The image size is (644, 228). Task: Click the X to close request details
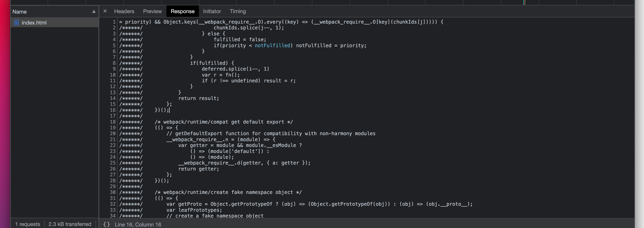click(x=105, y=11)
